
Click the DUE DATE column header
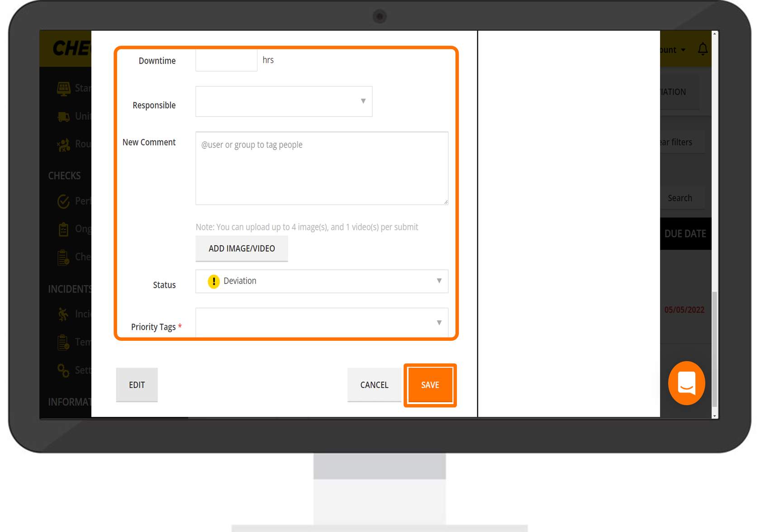click(685, 234)
